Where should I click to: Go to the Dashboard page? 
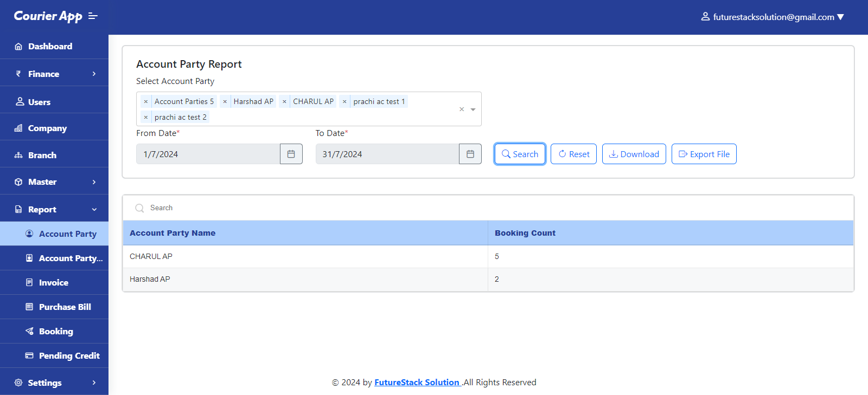pos(50,47)
